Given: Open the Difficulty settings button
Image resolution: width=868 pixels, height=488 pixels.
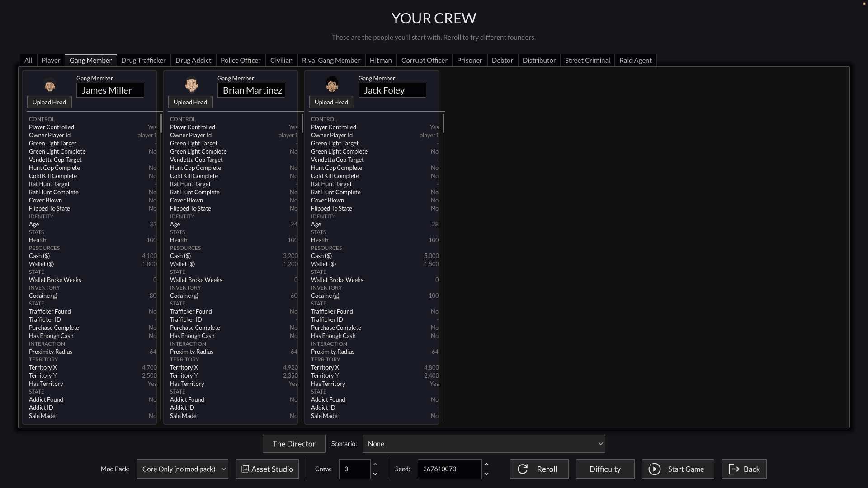Looking at the screenshot, I should click(x=605, y=469).
